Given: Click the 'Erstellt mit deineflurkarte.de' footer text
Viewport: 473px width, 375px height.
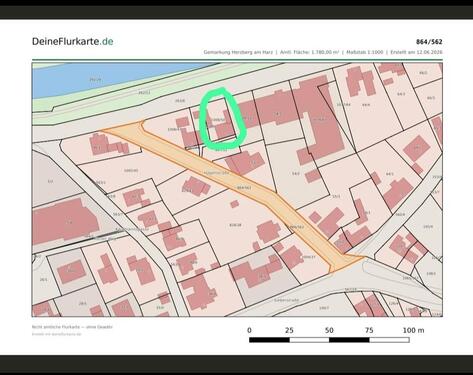Looking at the screenshot, I should (57, 334).
